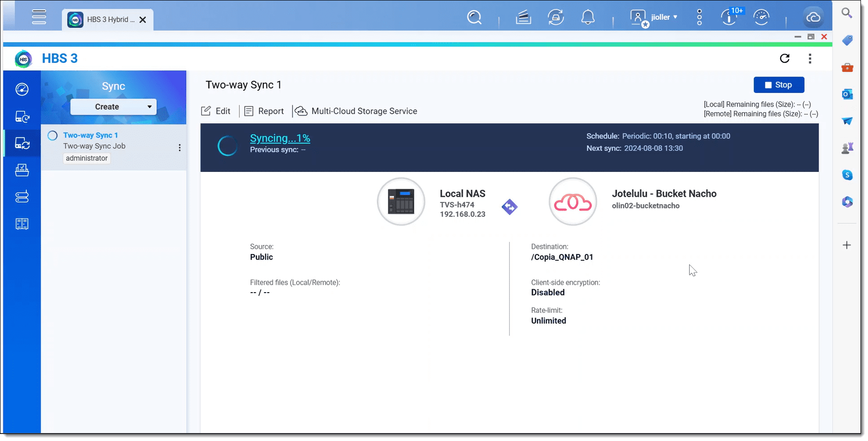
Task: Click the sync progress spinner
Action: pyautogui.click(x=228, y=146)
